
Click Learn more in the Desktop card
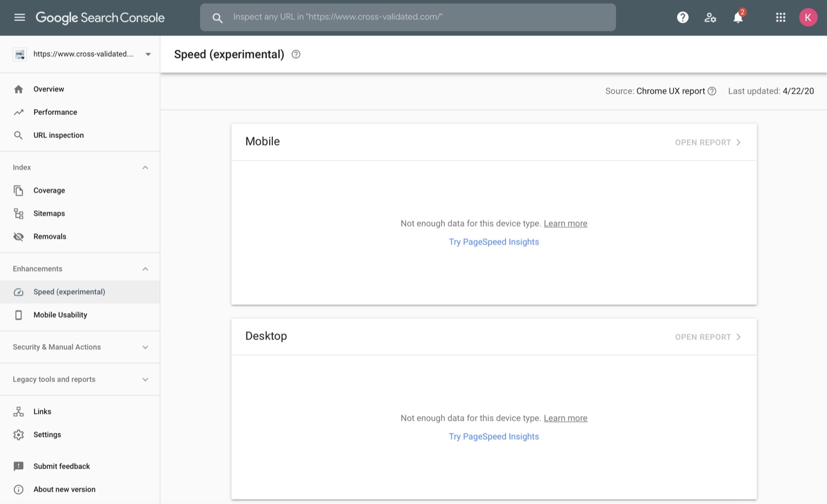pyautogui.click(x=565, y=418)
